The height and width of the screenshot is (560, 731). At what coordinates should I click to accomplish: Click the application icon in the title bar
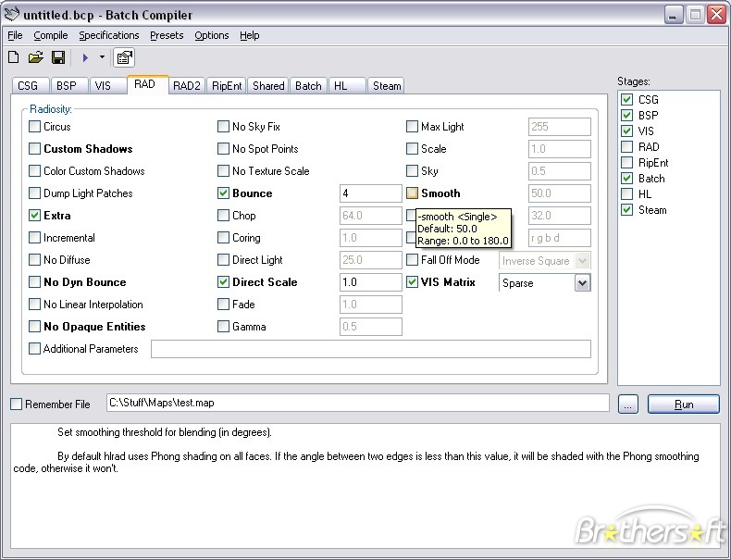(x=11, y=15)
